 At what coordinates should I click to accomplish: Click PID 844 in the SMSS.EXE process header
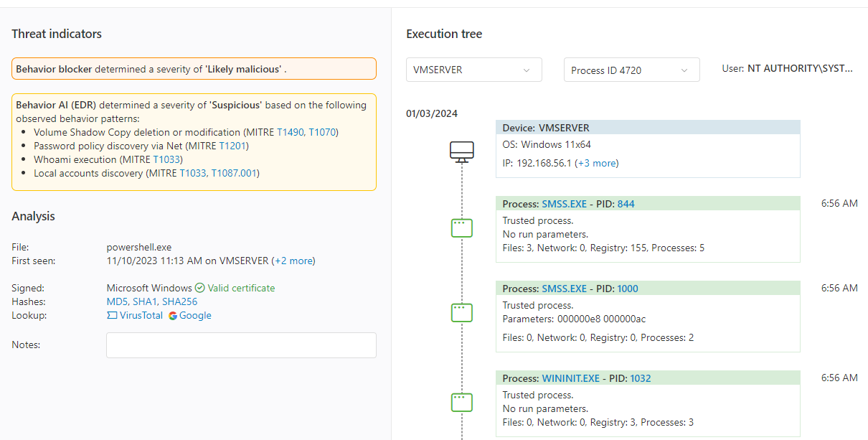(x=627, y=203)
